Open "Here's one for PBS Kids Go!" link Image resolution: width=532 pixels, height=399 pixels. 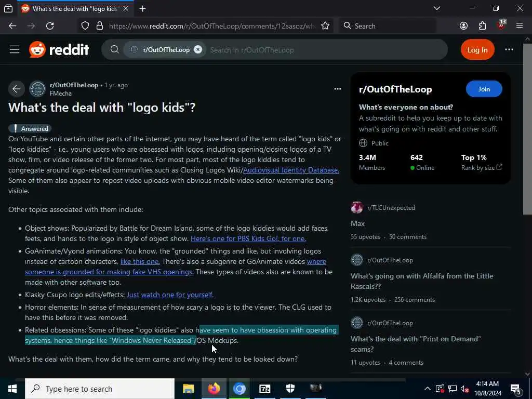coord(248,238)
